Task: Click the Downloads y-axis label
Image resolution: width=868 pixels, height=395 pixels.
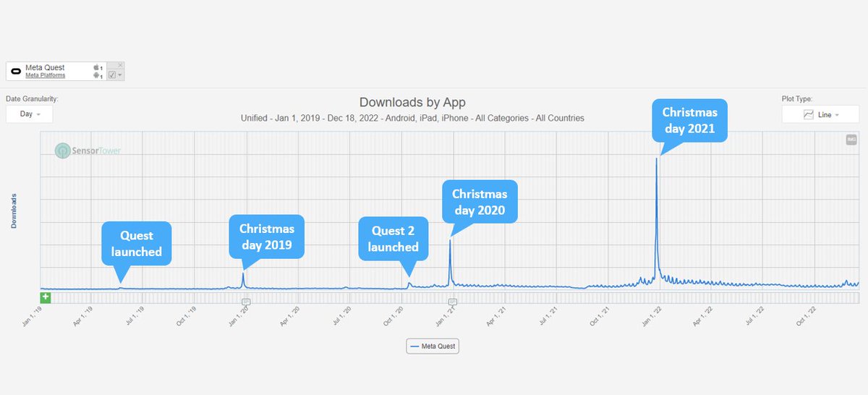Action: point(13,211)
